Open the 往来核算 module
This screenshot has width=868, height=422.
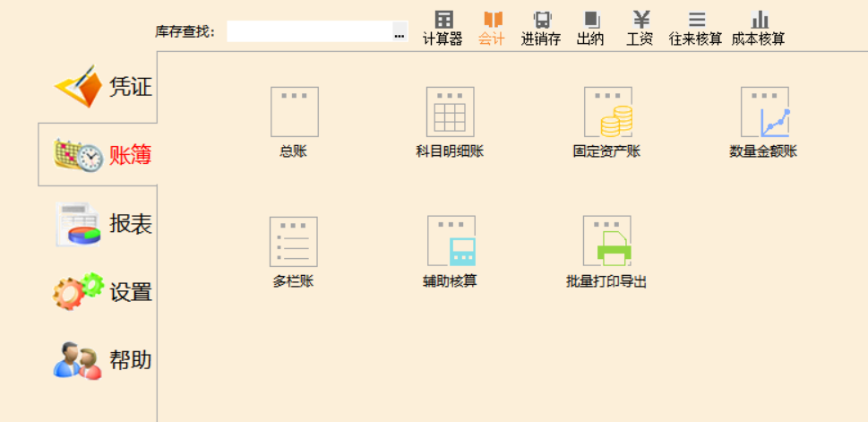click(x=696, y=29)
